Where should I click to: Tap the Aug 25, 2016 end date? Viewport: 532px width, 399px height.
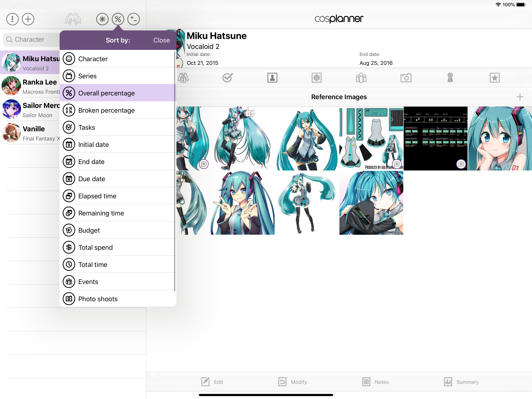(x=376, y=63)
